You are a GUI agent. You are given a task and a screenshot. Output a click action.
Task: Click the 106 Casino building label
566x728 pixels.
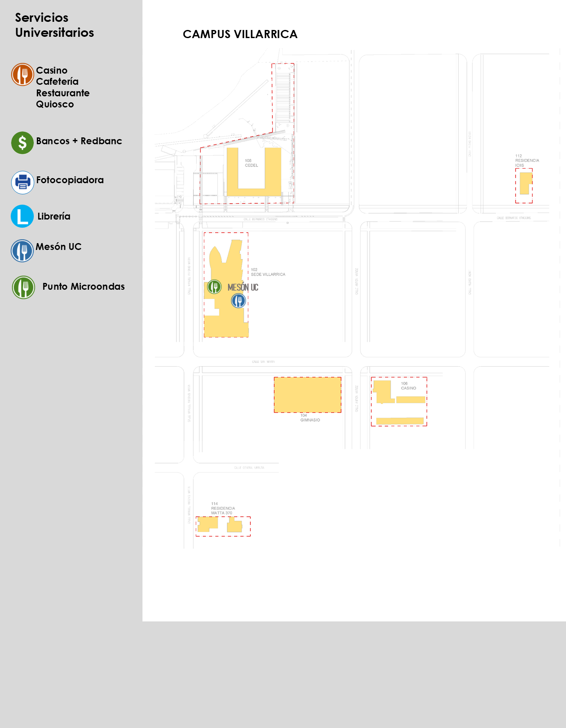tap(408, 386)
